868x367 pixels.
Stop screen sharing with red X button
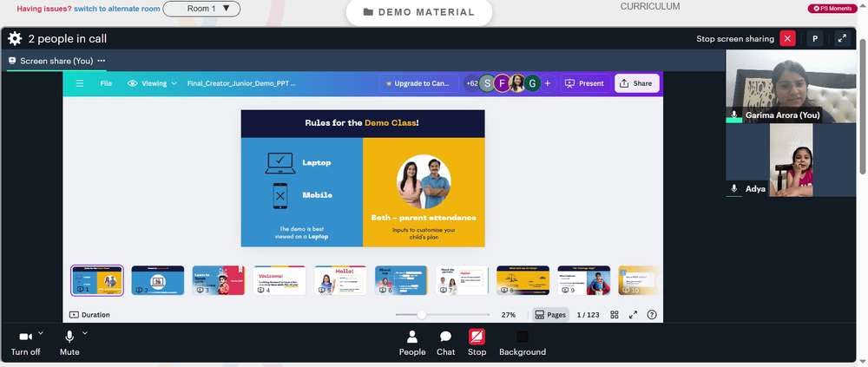(x=787, y=39)
